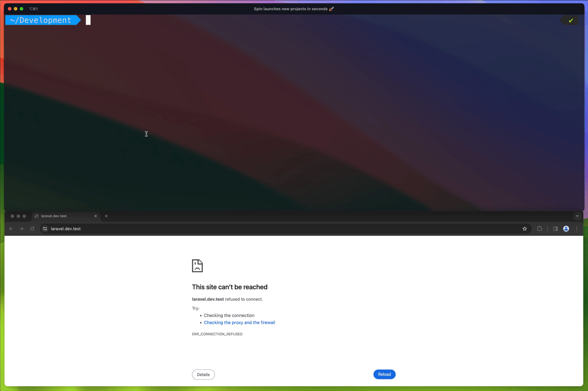Open the browser three-dot menu
Viewport: 588px width, 391px height.
point(577,229)
